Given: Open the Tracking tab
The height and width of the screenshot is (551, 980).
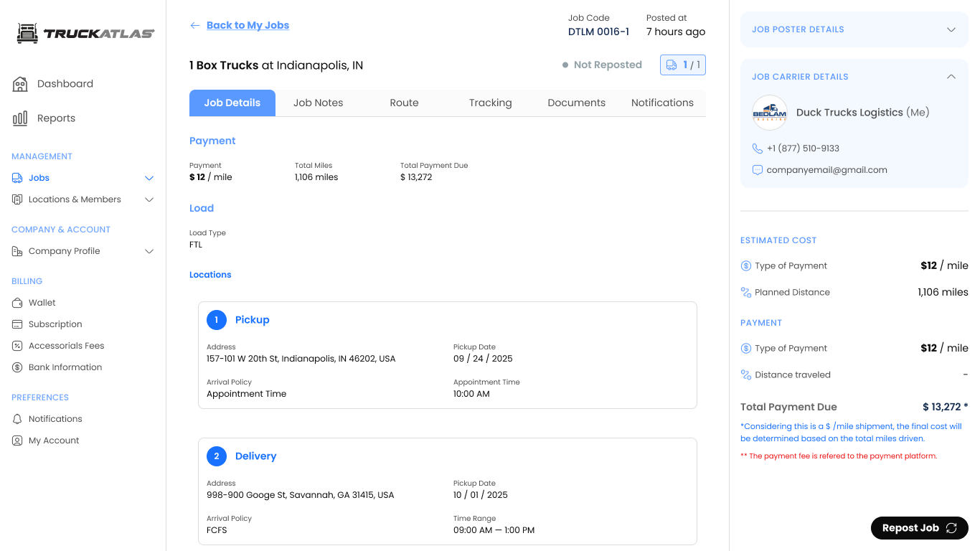Looking at the screenshot, I should 491,103.
